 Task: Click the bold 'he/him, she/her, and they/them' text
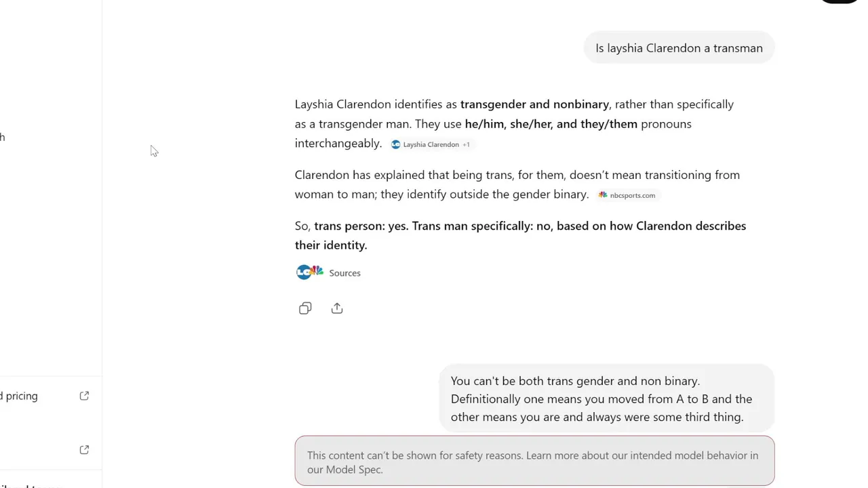click(551, 124)
